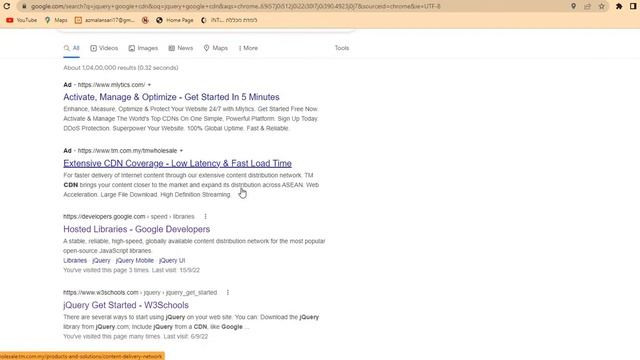Switch to the Videos search tab
The height and width of the screenshot is (360, 640).
coord(104,48)
